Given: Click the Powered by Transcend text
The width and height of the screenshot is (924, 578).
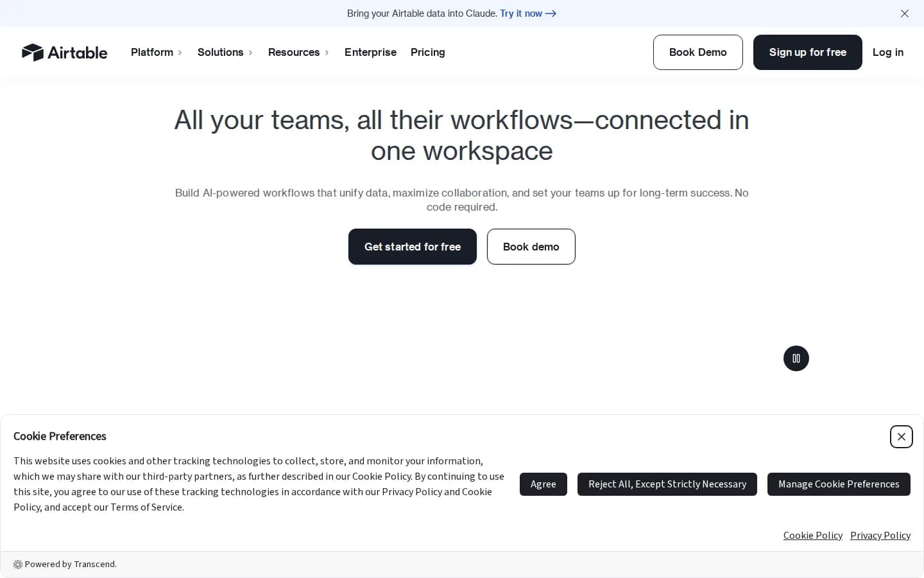Looking at the screenshot, I should tap(71, 565).
